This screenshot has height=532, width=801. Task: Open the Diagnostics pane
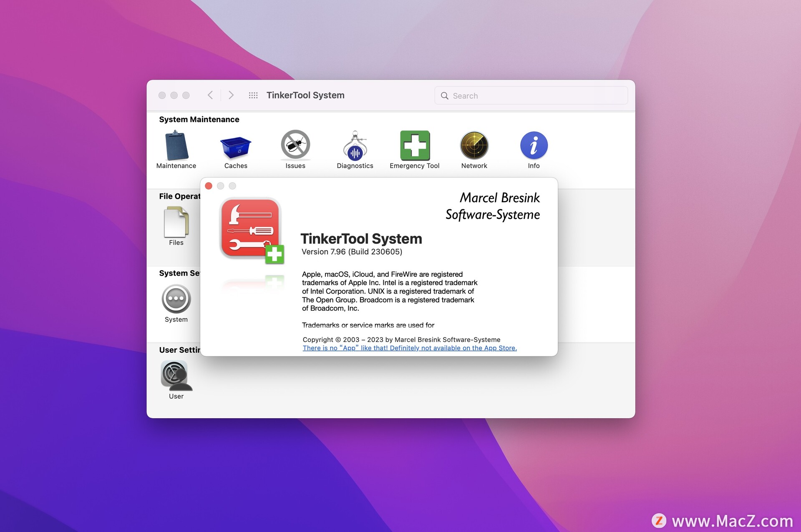click(x=355, y=150)
